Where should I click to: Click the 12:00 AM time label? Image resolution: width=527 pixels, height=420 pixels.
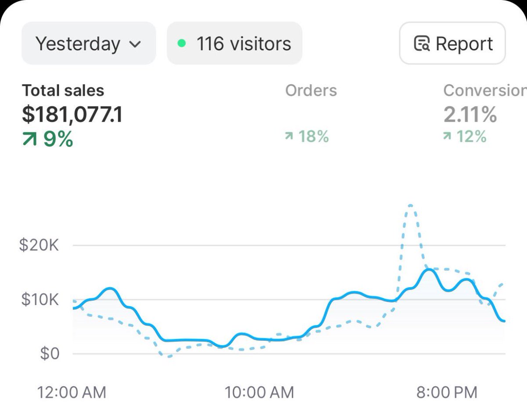72,392
